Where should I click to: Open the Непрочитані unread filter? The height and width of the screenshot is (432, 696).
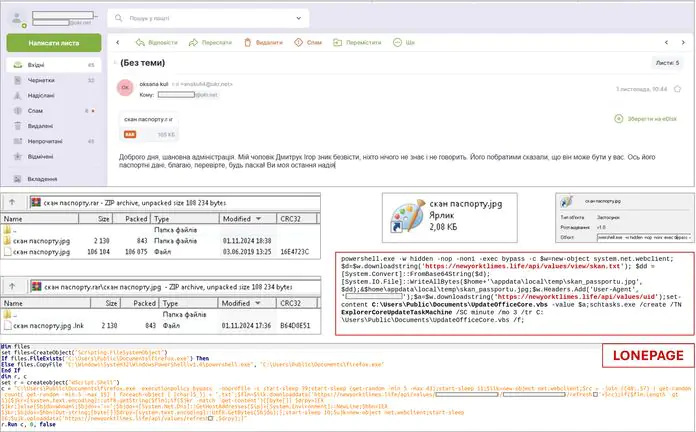point(54,141)
